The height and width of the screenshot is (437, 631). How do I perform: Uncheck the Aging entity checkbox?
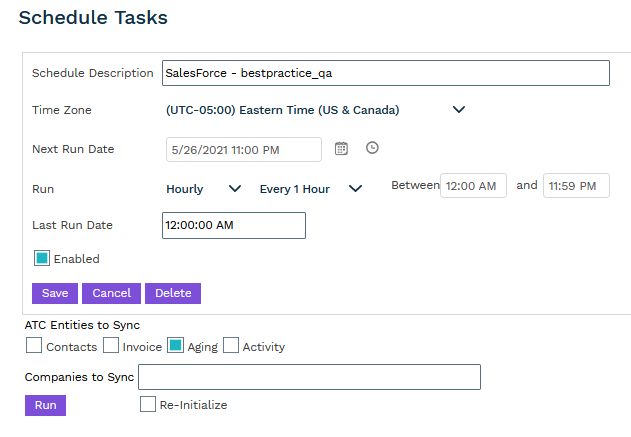tap(175, 346)
